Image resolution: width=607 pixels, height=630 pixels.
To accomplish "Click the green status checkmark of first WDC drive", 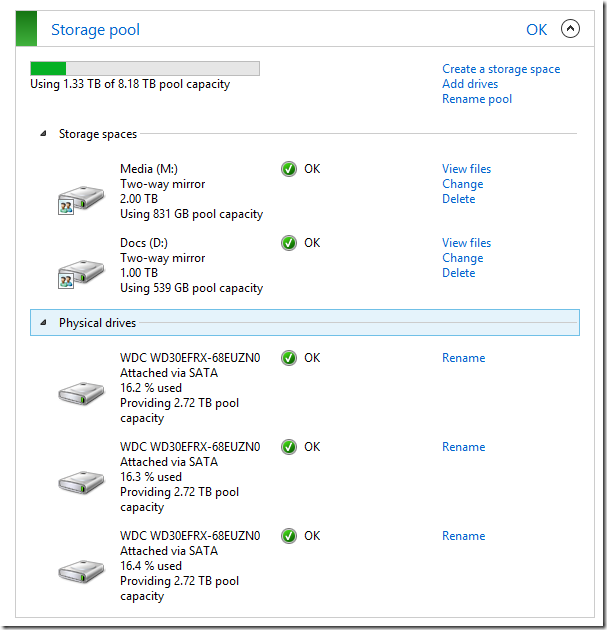I will (x=289, y=358).
